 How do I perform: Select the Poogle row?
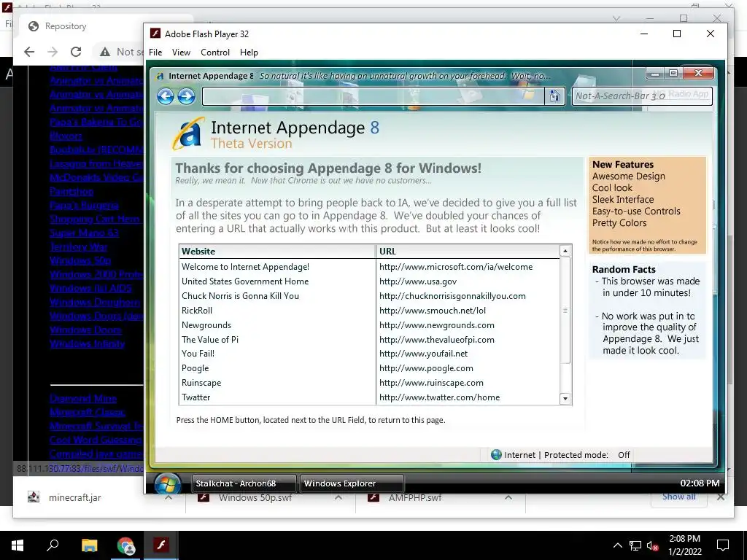370,368
